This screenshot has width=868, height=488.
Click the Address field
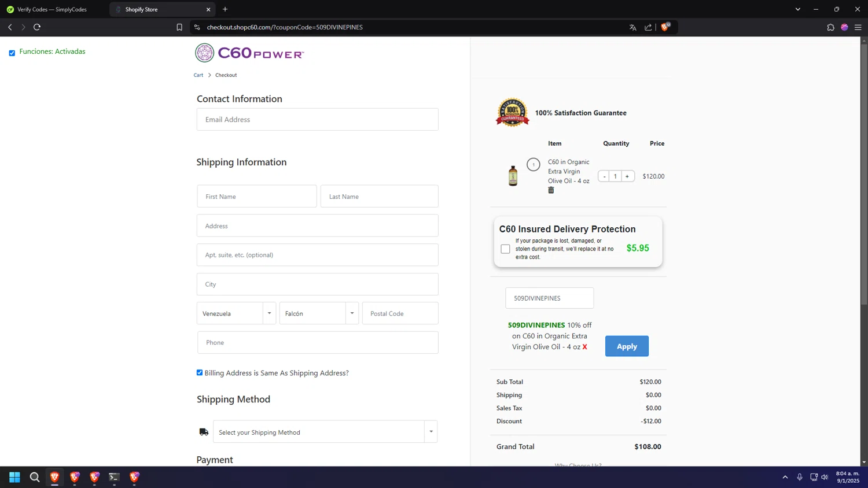tap(317, 225)
